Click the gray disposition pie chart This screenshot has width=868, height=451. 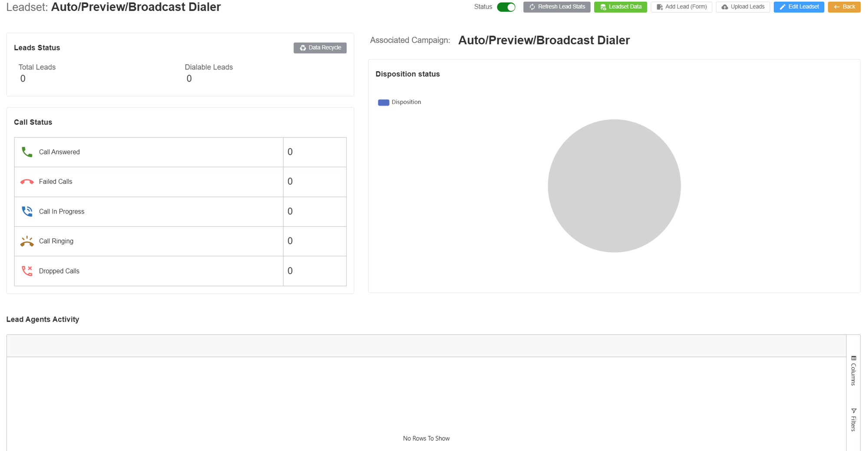(614, 186)
